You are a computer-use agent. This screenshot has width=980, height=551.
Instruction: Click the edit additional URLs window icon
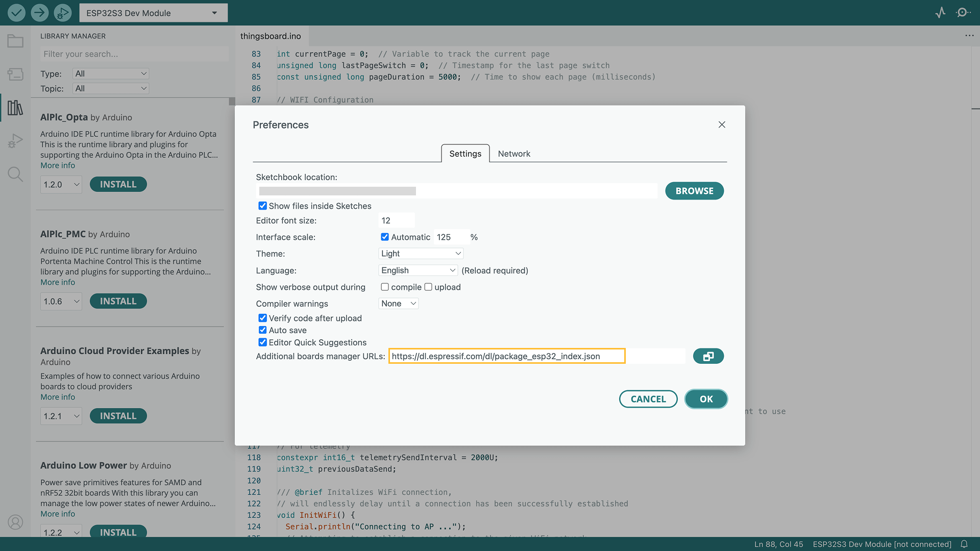click(x=708, y=356)
